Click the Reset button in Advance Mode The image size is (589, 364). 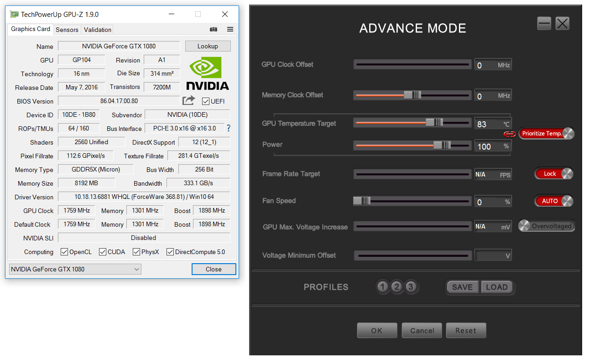click(466, 331)
